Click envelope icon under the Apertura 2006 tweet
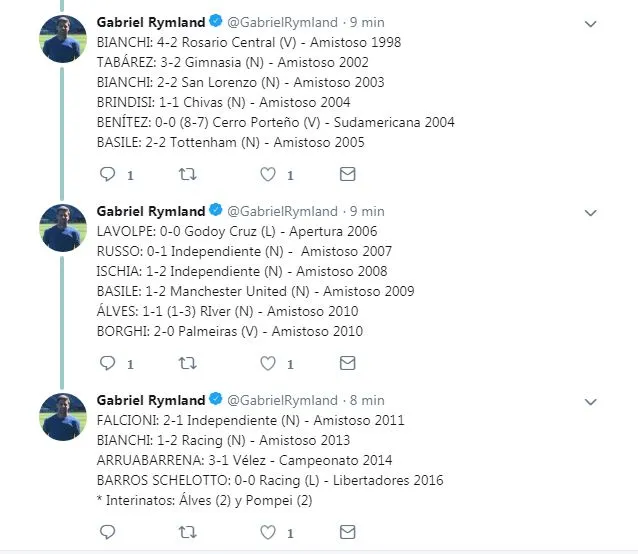 [x=347, y=363]
